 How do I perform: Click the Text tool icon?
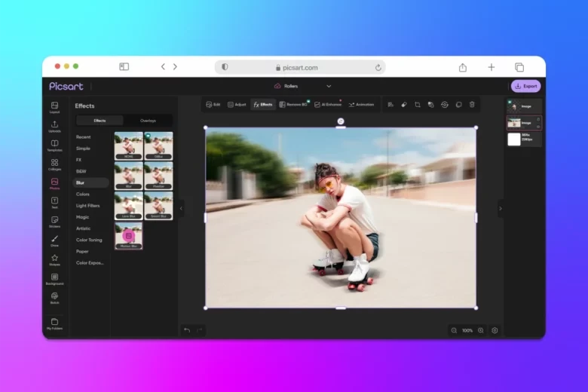pyautogui.click(x=54, y=201)
